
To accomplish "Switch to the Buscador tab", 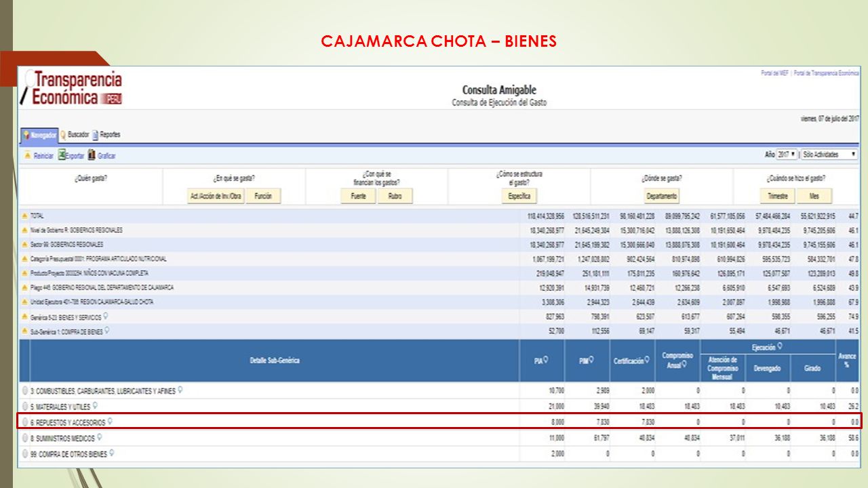I will click(x=75, y=134).
